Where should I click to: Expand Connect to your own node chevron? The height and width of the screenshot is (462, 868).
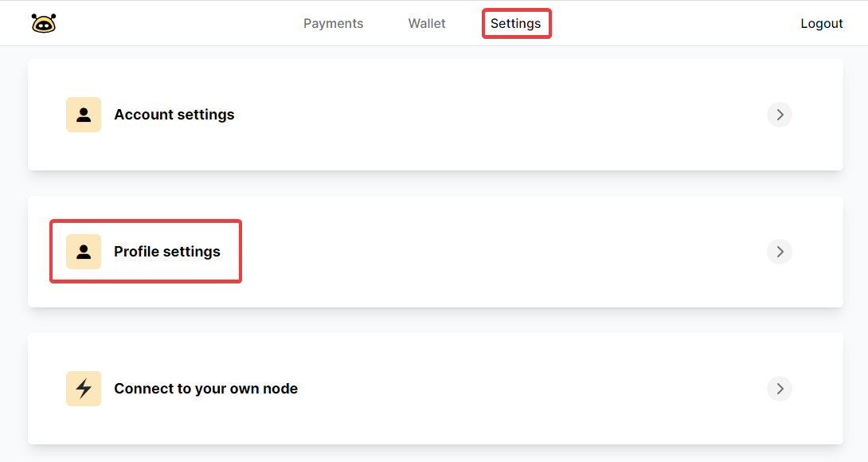780,389
